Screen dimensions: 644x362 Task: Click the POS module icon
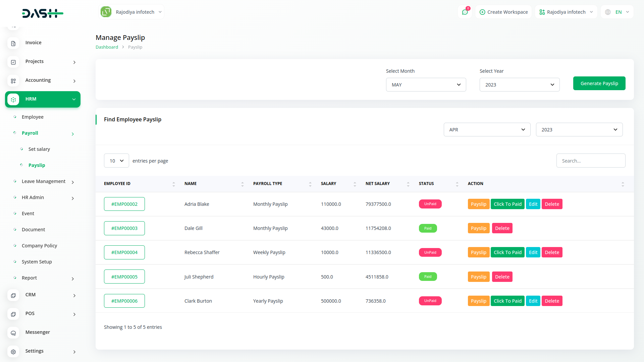13,314
